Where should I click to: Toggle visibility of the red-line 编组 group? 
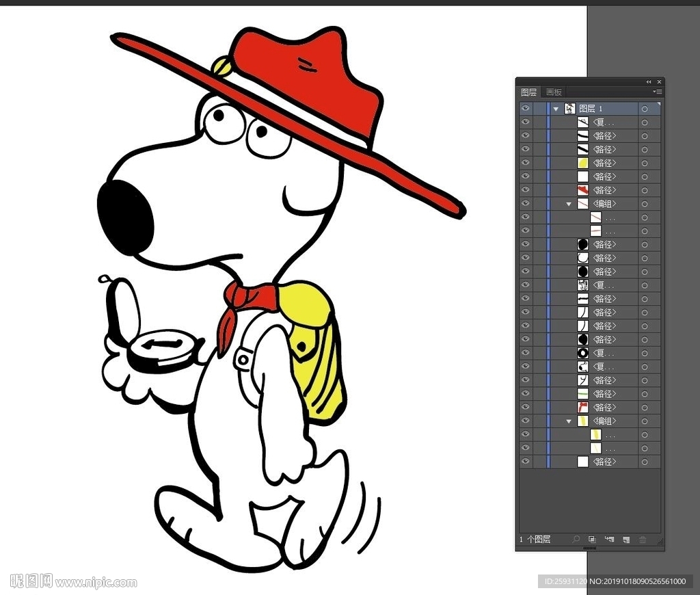tap(526, 203)
